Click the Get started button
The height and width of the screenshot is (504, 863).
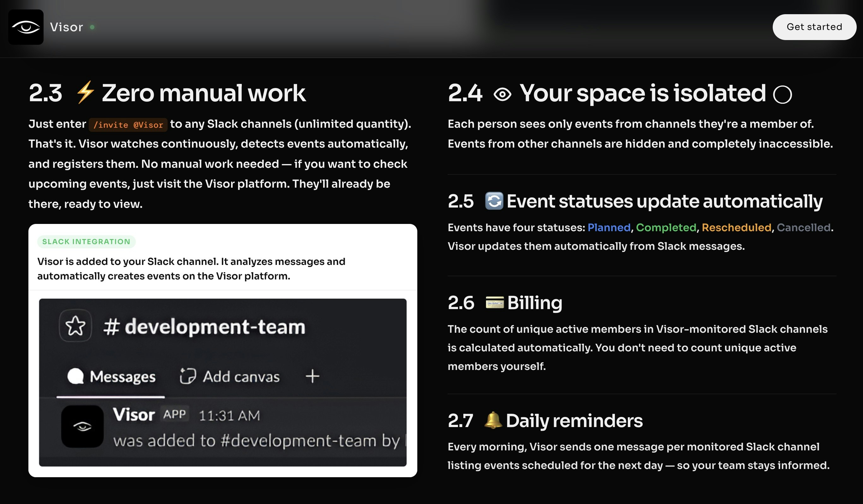(x=814, y=27)
